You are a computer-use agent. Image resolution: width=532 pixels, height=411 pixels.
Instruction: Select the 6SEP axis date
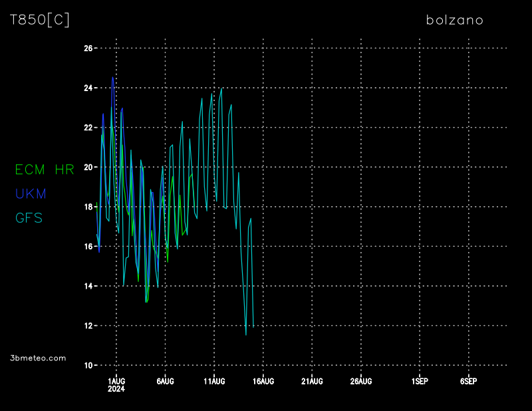click(468, 381)
